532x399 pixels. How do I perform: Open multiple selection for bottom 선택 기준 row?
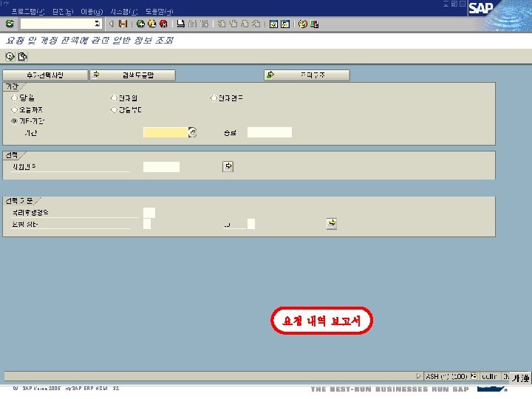pyautogui.click(x=332, y=224)
